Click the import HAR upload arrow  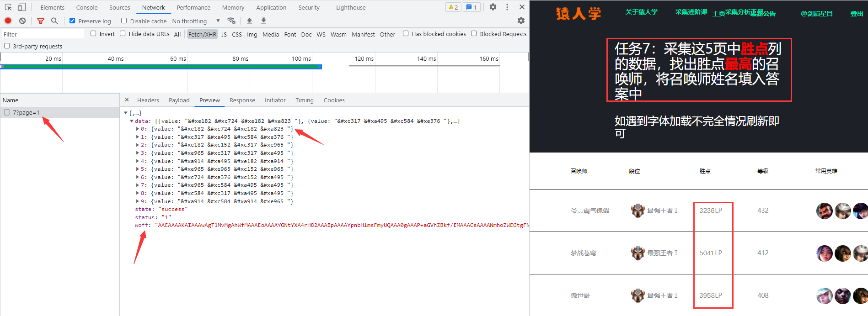[249, 21]
